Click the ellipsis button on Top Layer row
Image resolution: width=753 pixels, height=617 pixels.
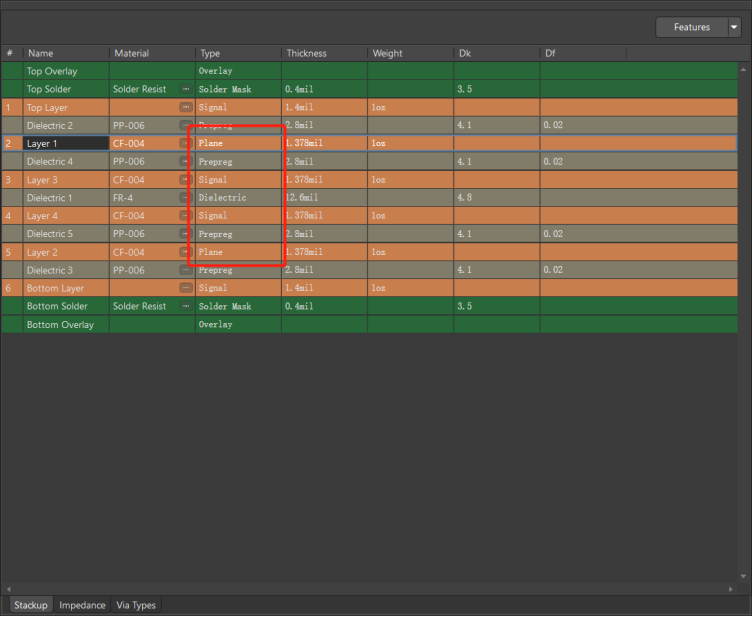pos(185,106)
